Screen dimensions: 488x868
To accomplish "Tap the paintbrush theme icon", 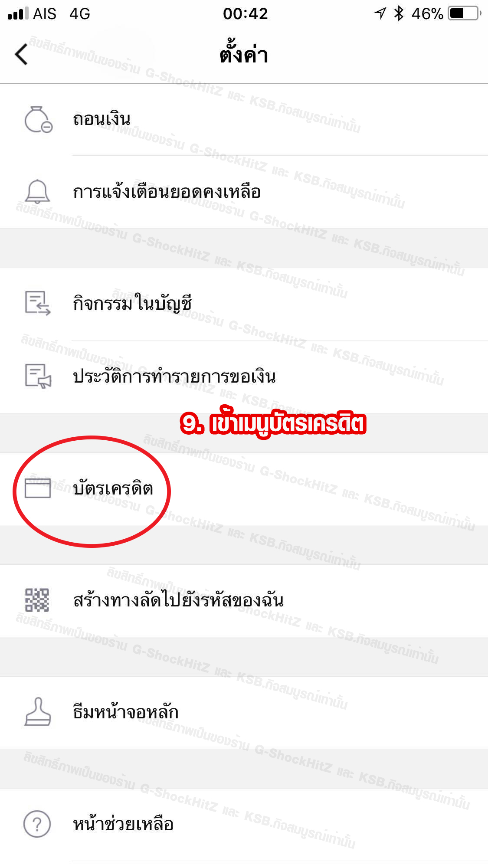I will [x=38, y=712].
